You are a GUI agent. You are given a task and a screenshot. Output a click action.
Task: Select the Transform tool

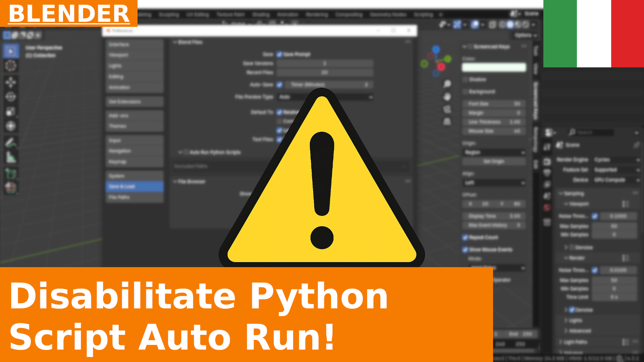11,126
